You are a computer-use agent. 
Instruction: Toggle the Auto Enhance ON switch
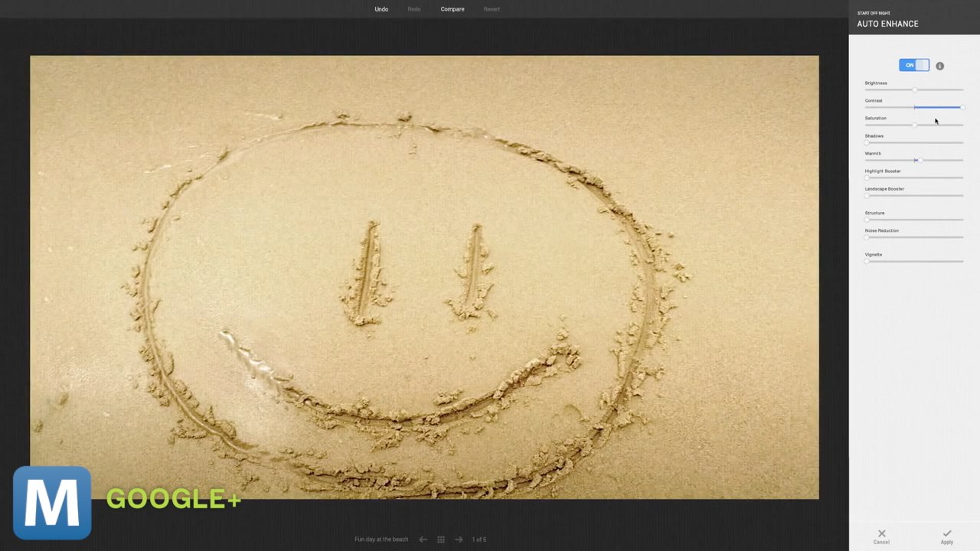point(914,65)
